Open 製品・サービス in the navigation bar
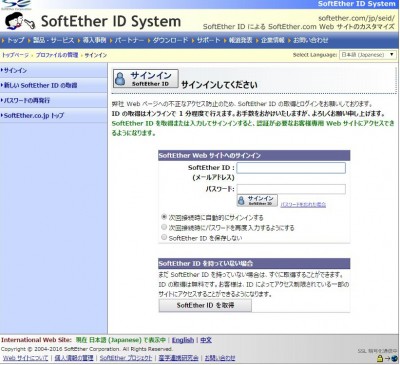400x365 pixels. 53,40
